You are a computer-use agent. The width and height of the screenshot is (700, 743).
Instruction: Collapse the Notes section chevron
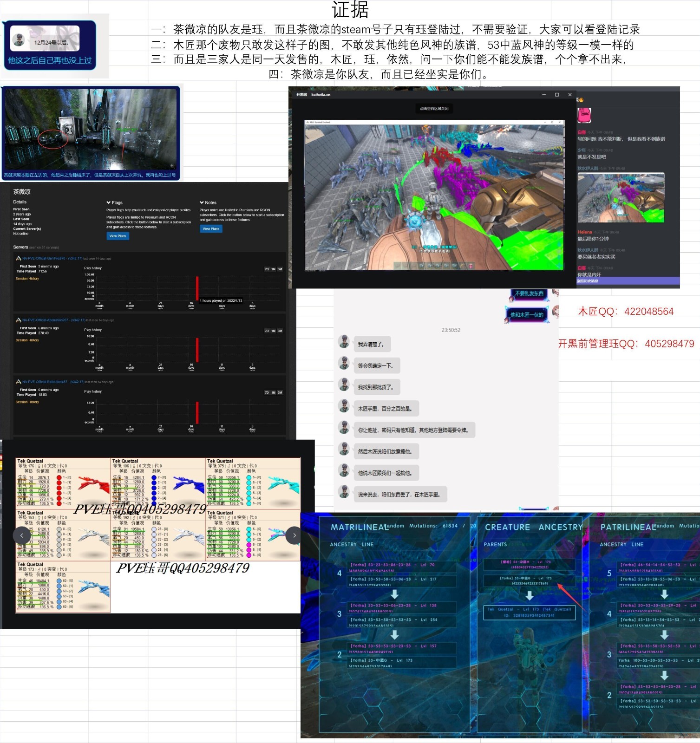202,202
